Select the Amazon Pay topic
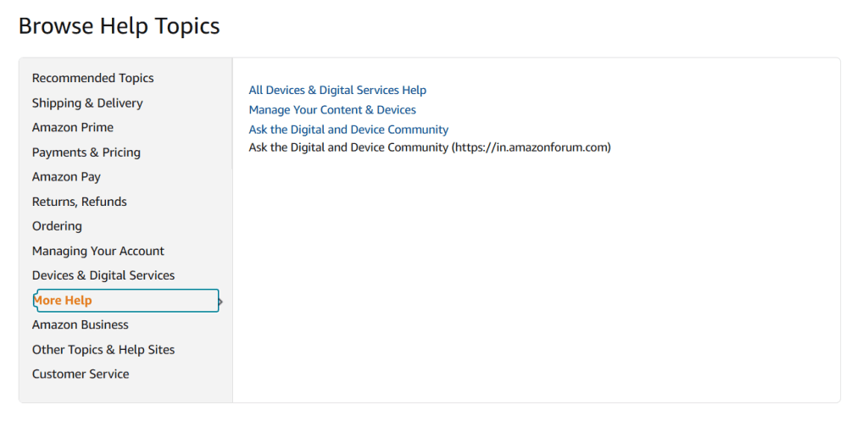This screenshot has height=438, width=868. point(66,177)
